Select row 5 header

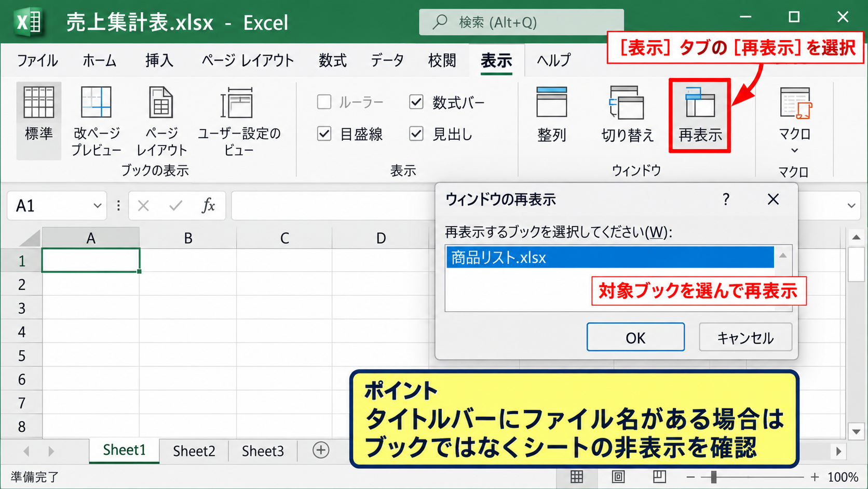click(21, 355)
